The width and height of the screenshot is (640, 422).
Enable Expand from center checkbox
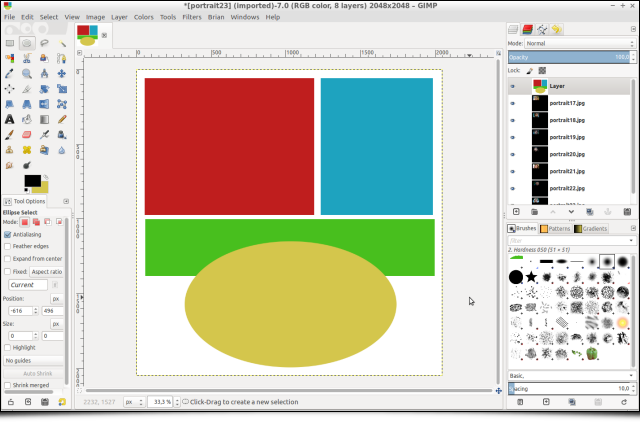[x=7, y=259]
